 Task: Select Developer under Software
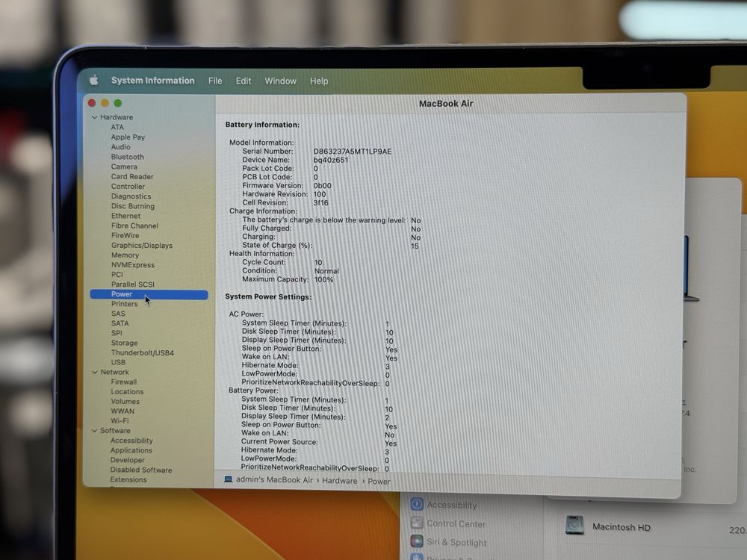click(x=127, y=460)
